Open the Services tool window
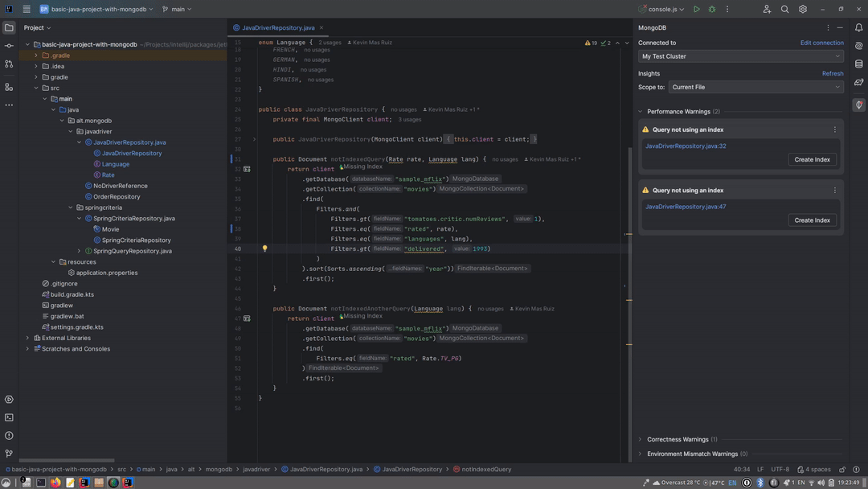This screenshot has height=489, width=868. 9,399
